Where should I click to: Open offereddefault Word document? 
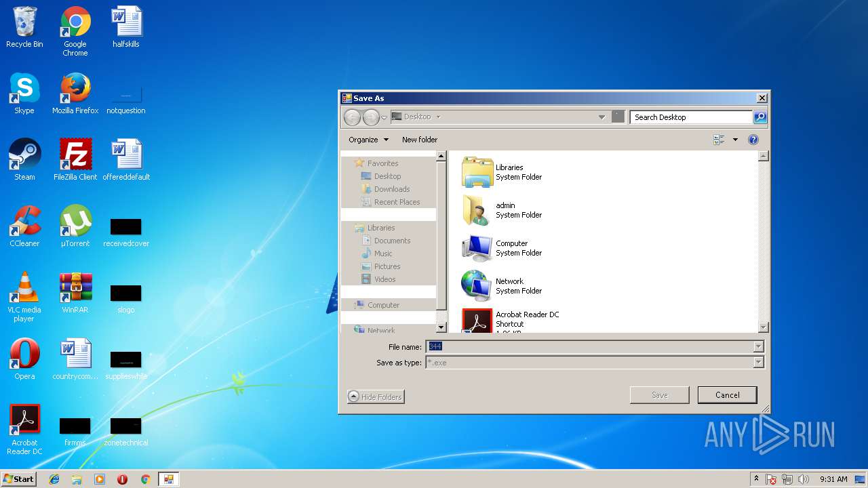[x=126, y=161]
